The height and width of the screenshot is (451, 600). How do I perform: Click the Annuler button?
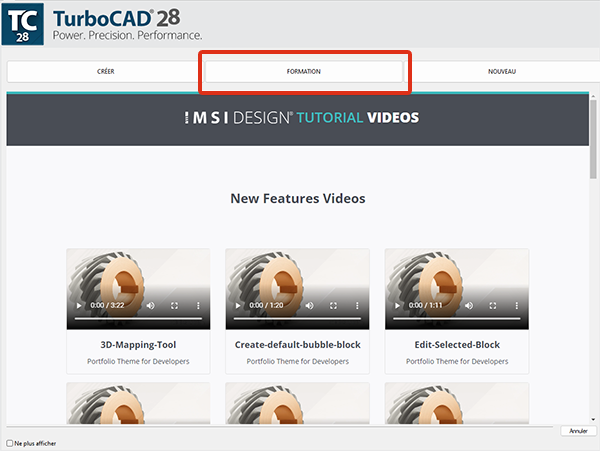pyautogui.click(x=578, y=431)
